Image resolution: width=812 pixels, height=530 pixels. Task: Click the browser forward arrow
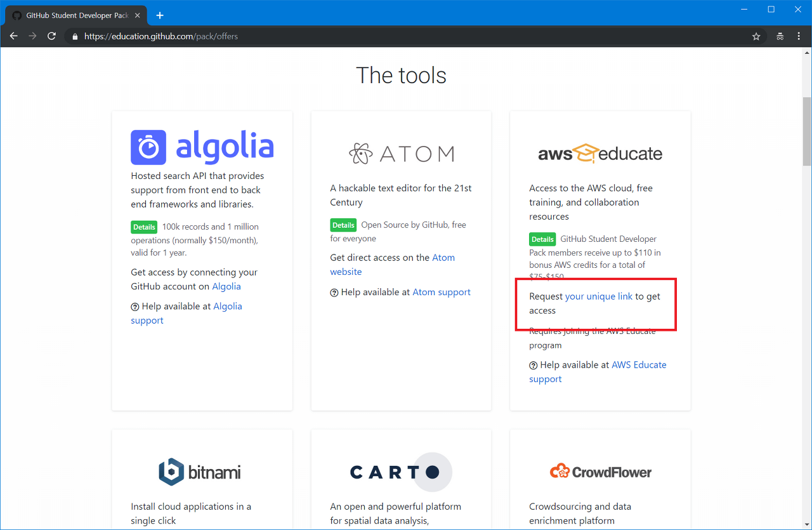coord(32,36)
